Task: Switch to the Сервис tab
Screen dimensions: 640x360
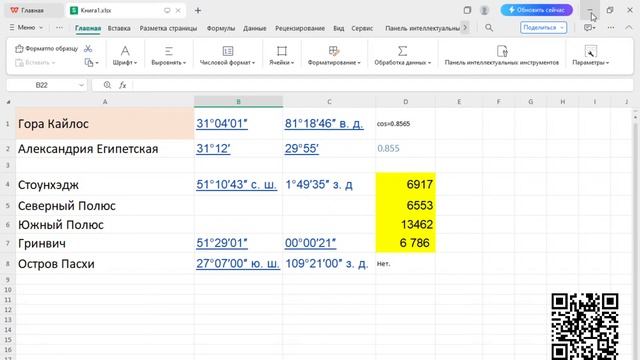Action: click(x=362, y=28)
